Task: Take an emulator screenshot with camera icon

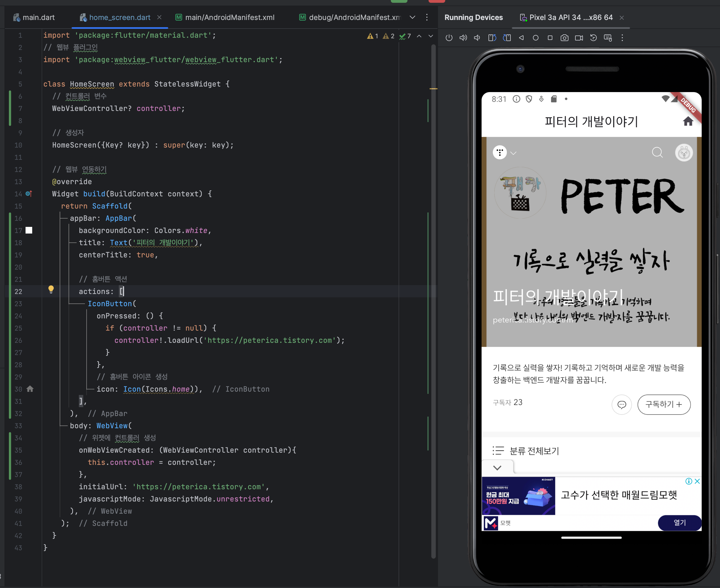Action: click(564, 38)
